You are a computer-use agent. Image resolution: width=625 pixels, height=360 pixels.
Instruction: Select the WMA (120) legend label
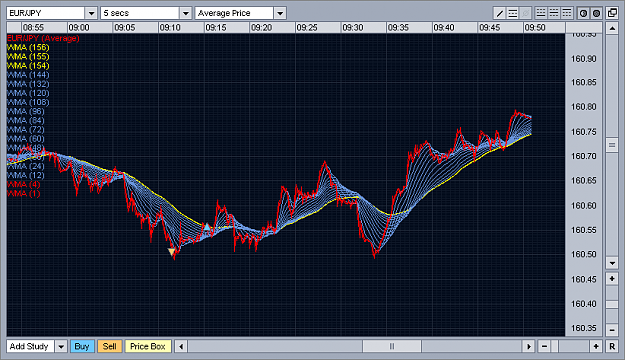point(28,93)
